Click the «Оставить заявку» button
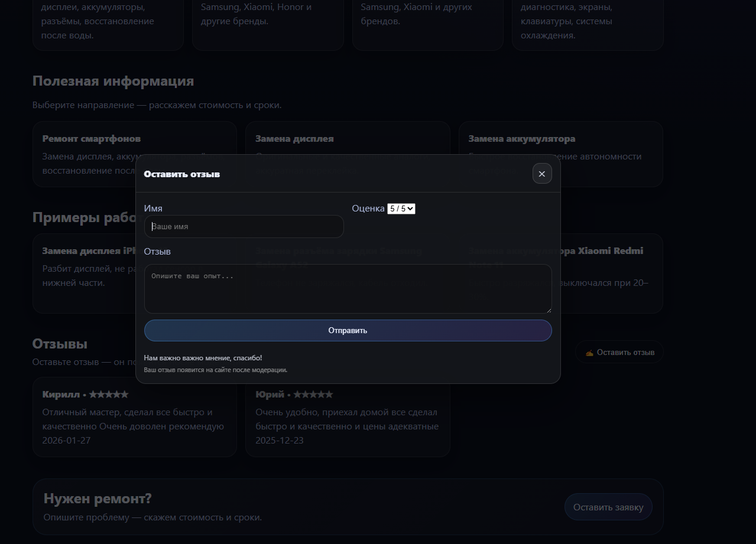 (x=608, y=507)
